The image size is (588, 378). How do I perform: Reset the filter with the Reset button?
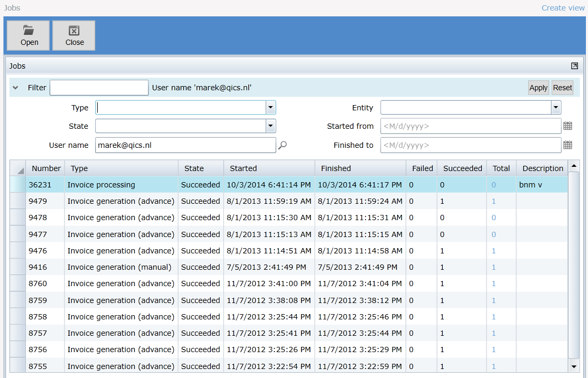562,88
